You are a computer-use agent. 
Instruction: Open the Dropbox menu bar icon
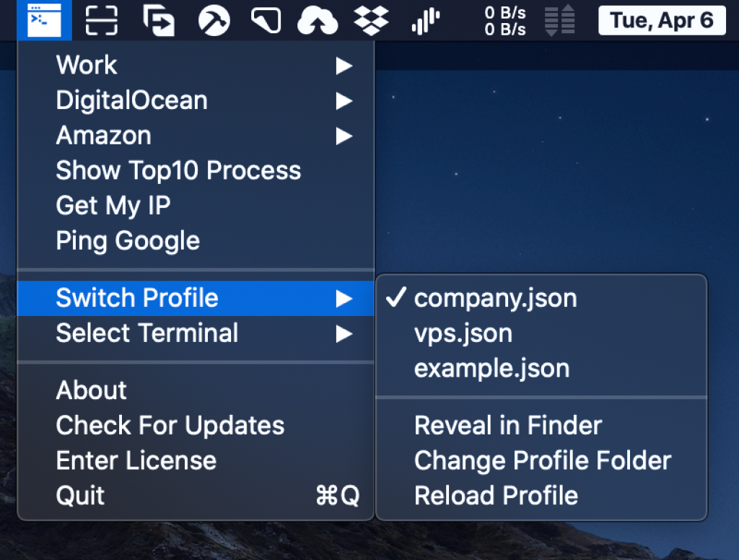pos(371,20)
